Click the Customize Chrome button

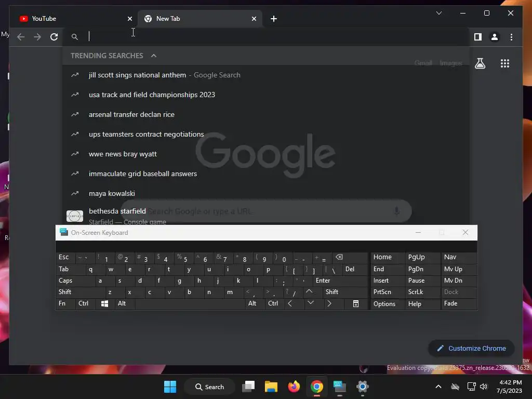pyautogui.click(x=471, y=349)
